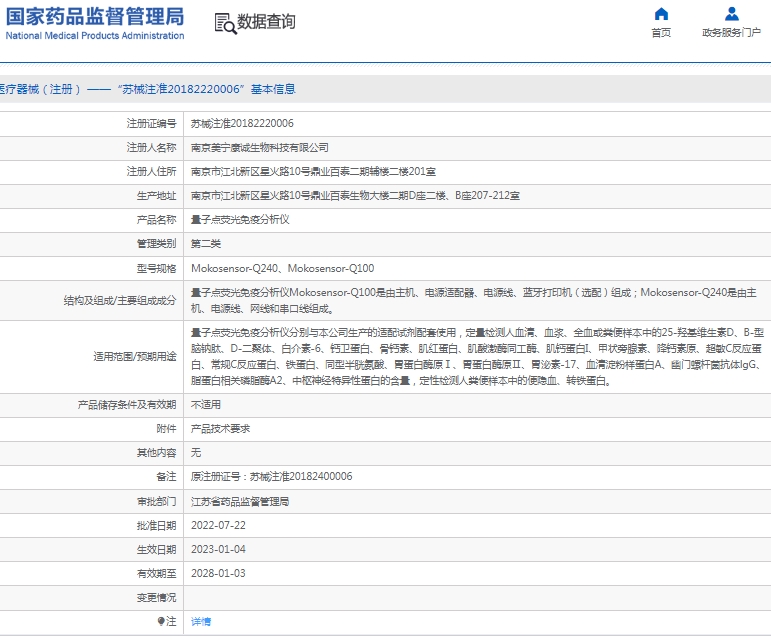Select product name 量子点荧光免疫分析仪
This screenshot has height=640, width=771.
tap(240, 220)
